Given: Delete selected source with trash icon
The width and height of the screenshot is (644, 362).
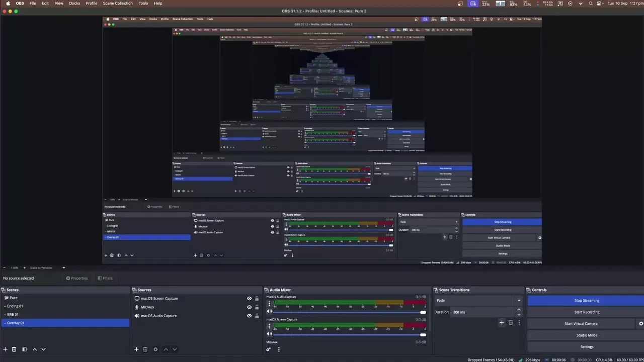Looking at the screenshot, I should coord(145,349).
